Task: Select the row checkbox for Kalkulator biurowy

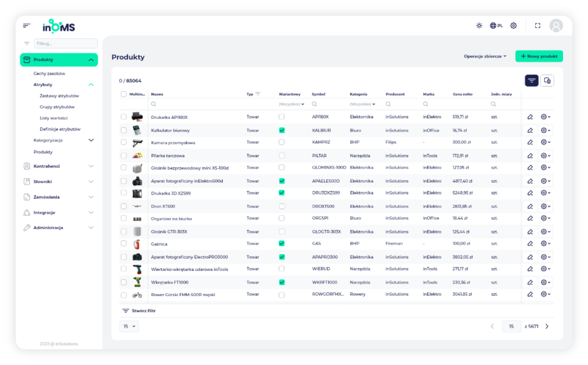Action: (x=123, y=130)
